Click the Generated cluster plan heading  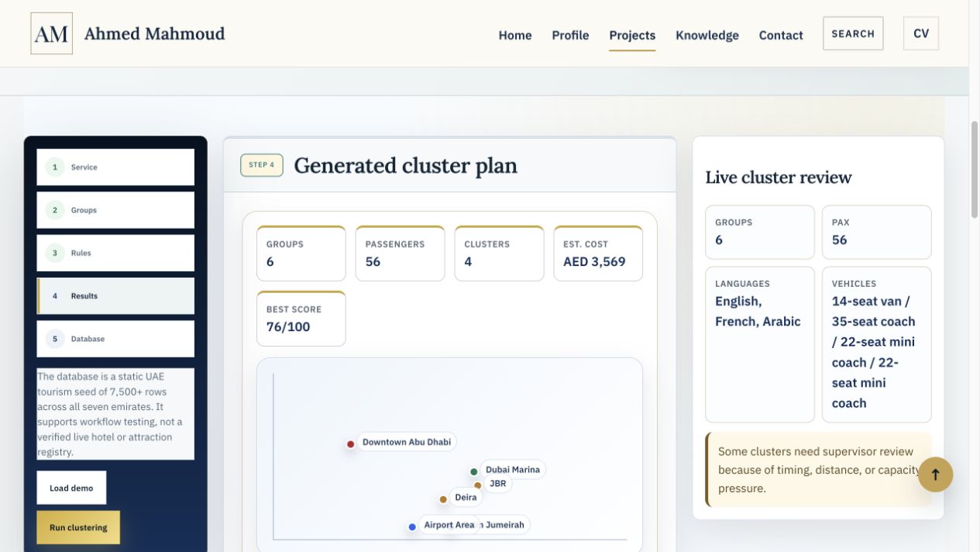point(405,165)
